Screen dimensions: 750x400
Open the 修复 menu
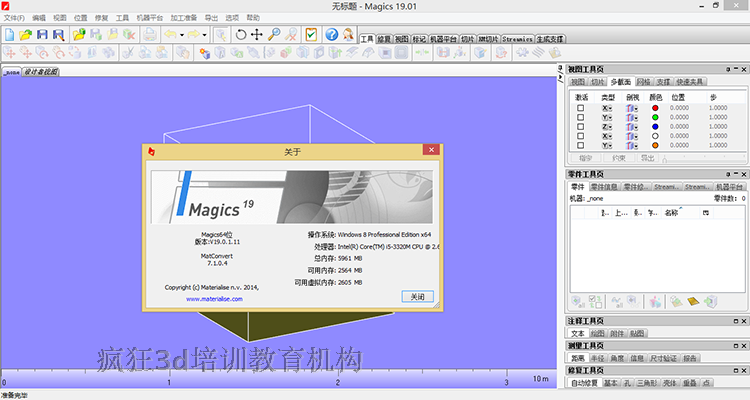click(101, 18)
